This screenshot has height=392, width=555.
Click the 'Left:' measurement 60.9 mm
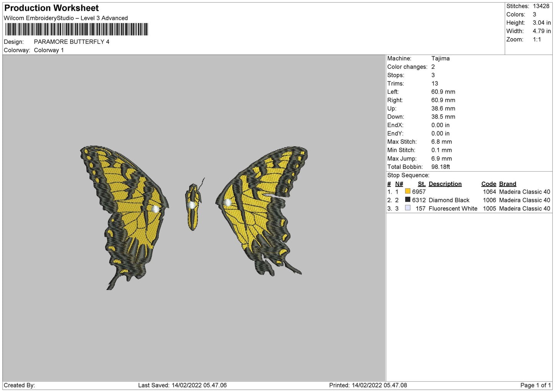[443, 92]
